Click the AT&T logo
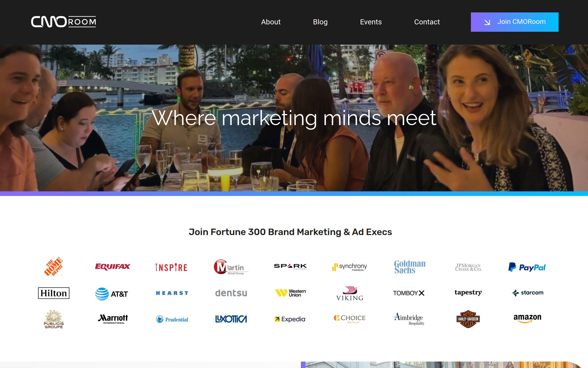 pos(112,294)
